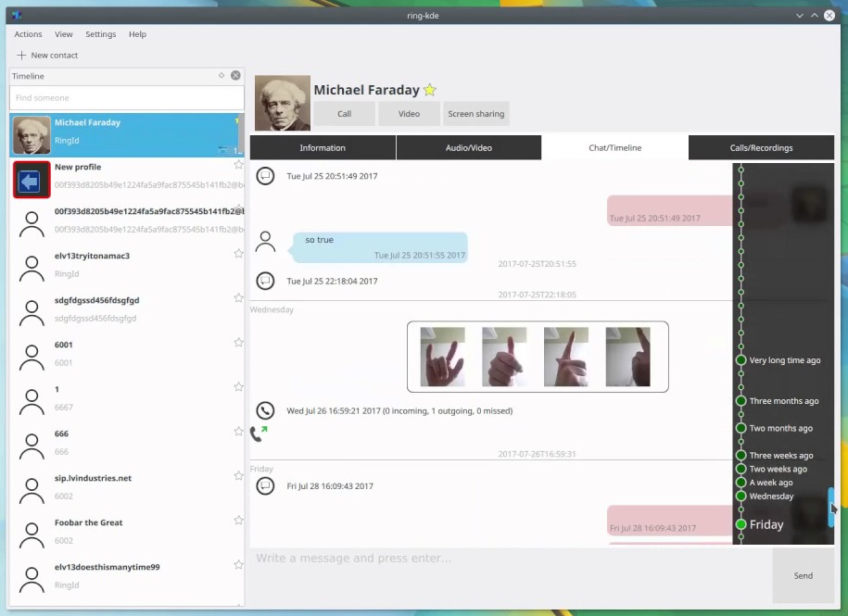Bookmark the elv13tryitonamac3 contact with its star

(x=238, y=254)
